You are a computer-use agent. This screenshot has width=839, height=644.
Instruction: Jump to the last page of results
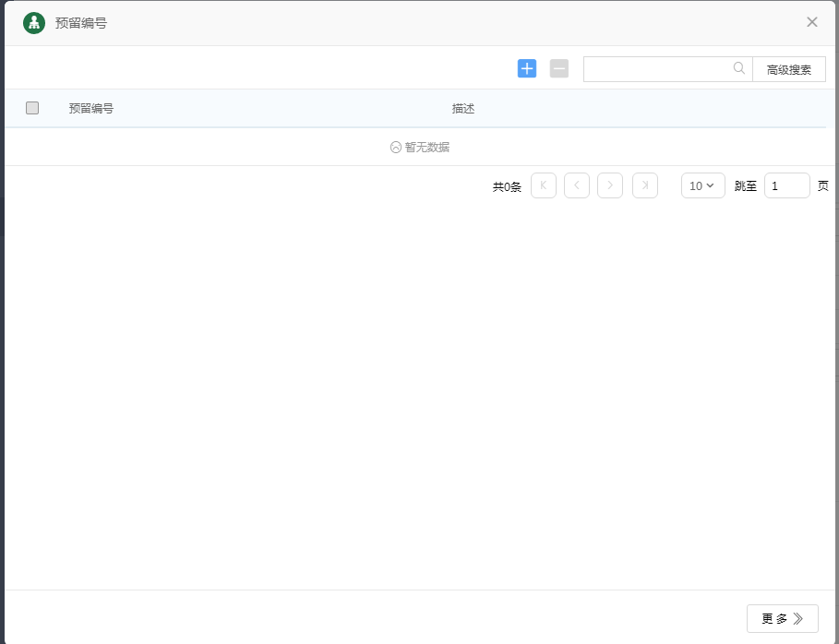click(x=645, y=185)
